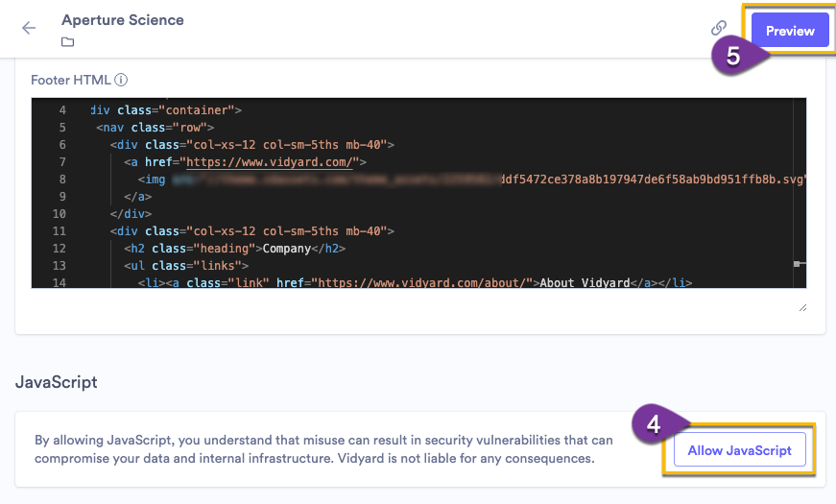Open the folder icon below Aperture Science
836x504 pixels.
click(x=67, y=42)
